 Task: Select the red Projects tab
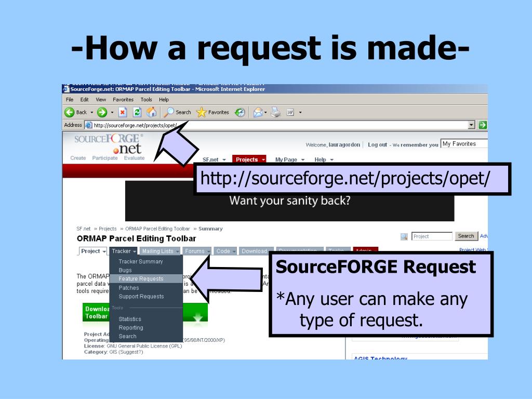(249, 159)
